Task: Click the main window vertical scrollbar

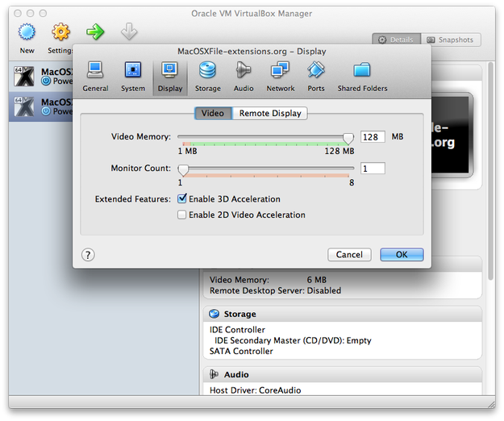Action: point(490,170)
